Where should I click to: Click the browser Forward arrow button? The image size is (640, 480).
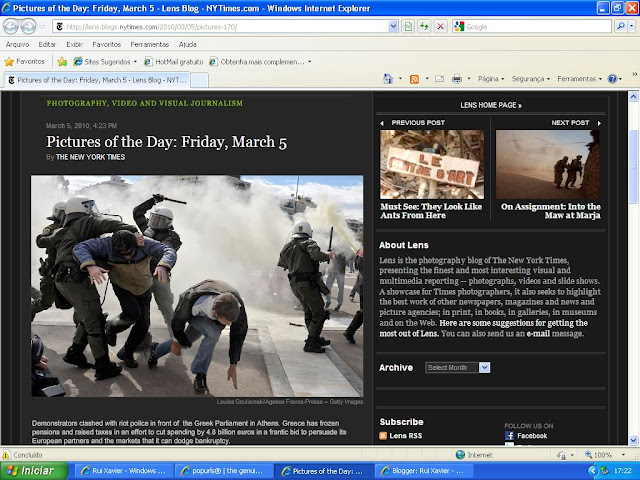coord(28,27)
